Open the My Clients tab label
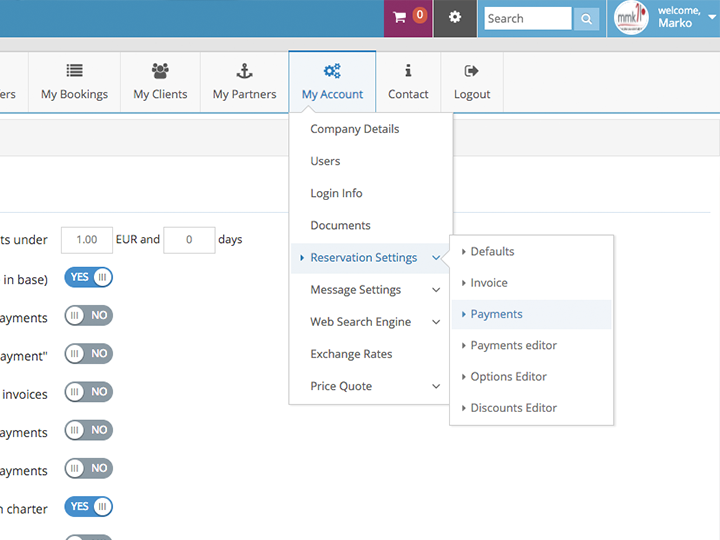Image resolution: width=720 pixels, height=540 pixels. 160,94
